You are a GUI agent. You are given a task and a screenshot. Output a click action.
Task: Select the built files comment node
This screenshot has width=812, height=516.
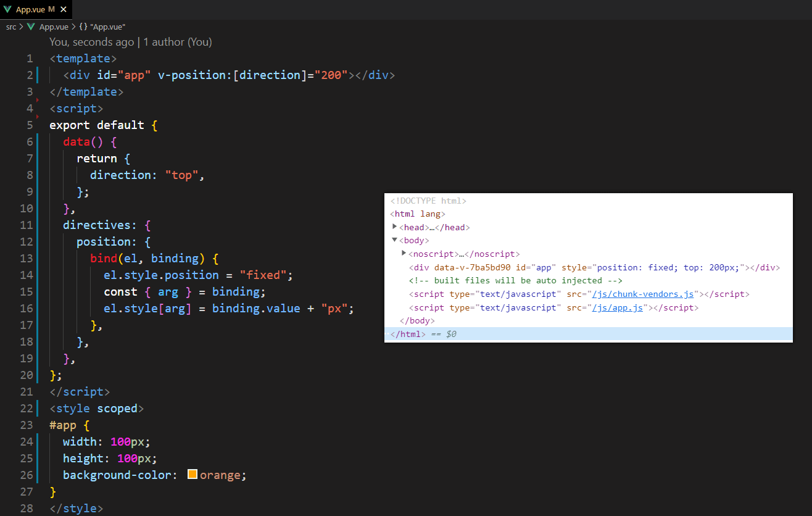pos(515,281)
